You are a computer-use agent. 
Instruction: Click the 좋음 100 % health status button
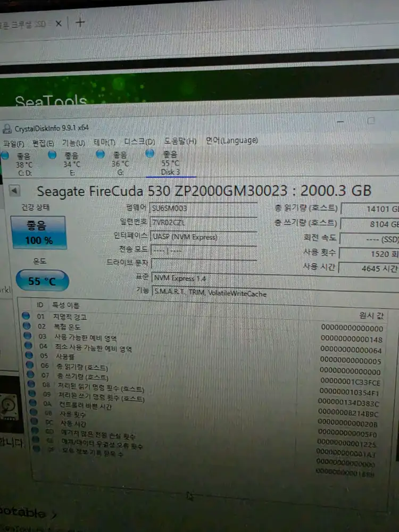coord(39,233)
